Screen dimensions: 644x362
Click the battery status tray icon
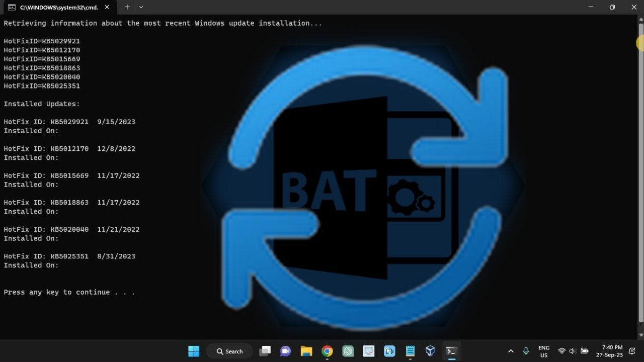[x=585, y=351]
